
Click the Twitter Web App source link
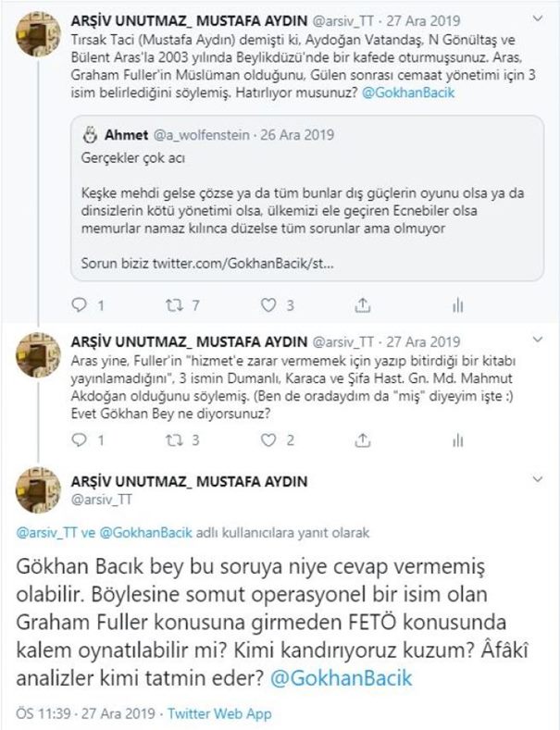click(219, 713)
